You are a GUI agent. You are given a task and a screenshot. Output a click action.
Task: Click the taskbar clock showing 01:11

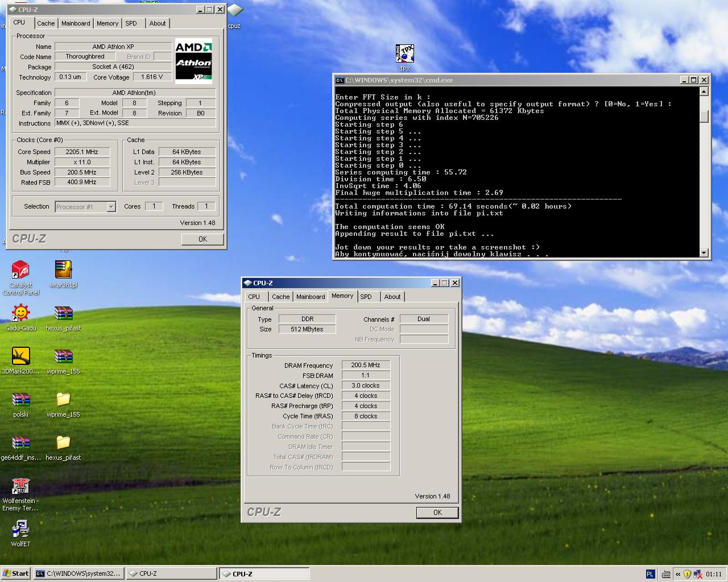pos(714,574)
